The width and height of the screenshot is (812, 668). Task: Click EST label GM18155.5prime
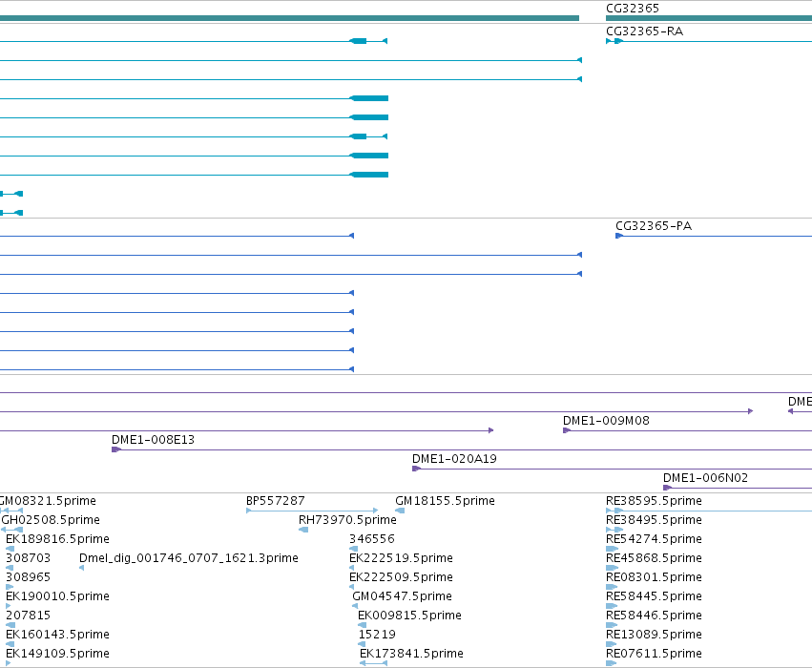click(x=445, y=501)
